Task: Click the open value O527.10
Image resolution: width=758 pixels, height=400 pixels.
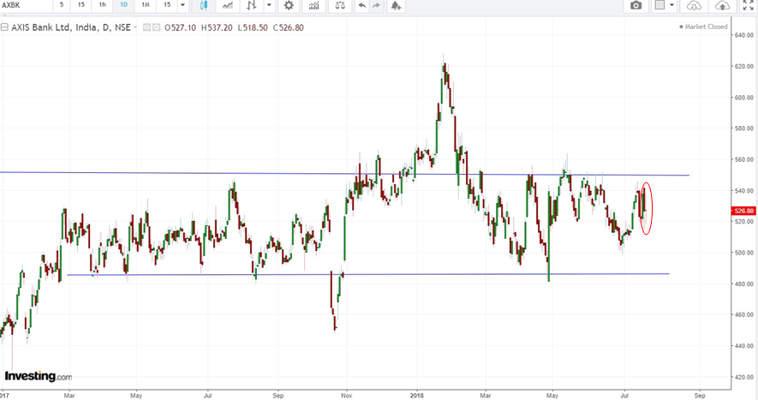Action: [x=180, y=28]
